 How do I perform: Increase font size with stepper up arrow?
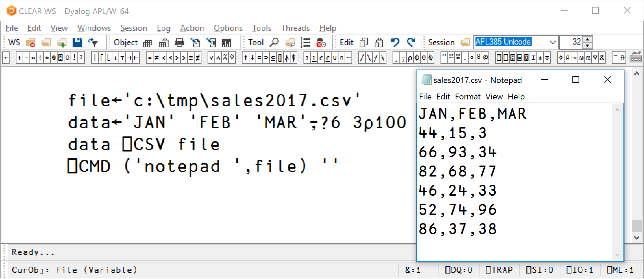click(588, 39)
